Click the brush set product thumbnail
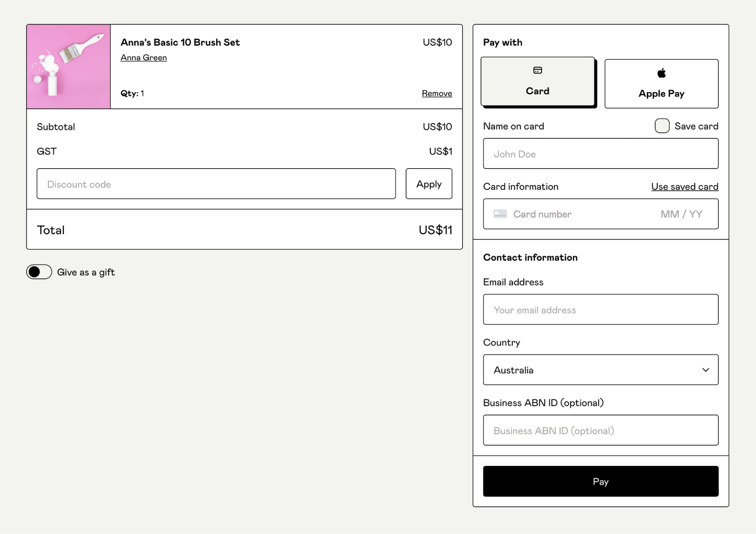 [x=68, y=67]
